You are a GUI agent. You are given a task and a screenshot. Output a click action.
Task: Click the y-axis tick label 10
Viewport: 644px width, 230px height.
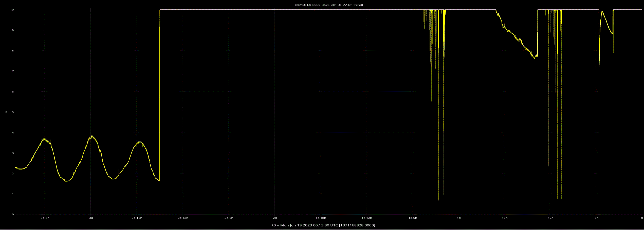click(x=12, y=10)
